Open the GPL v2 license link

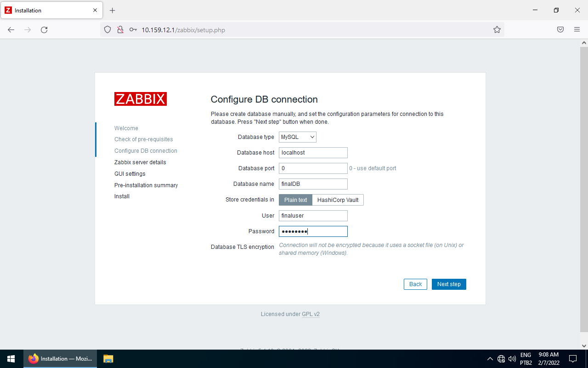(311, 314)
